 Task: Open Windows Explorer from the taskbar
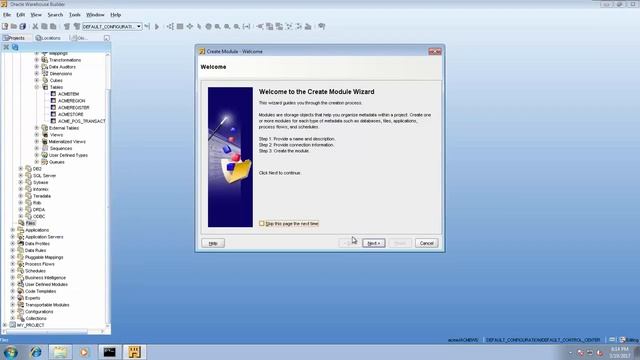pyautogui.click(x=60, y=352)
